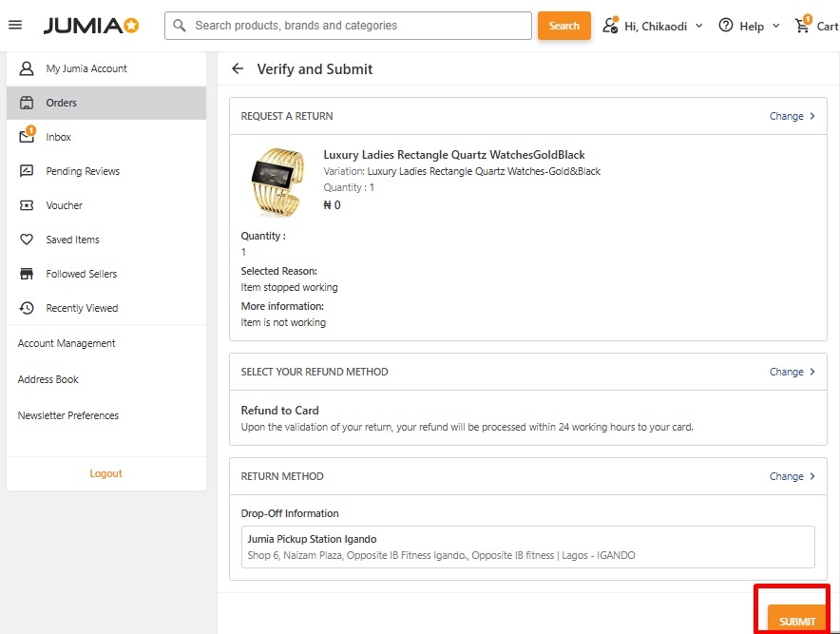Go to Pending Reviews
The width and height of the screenshot is (840, 634).
click(83, 171)
